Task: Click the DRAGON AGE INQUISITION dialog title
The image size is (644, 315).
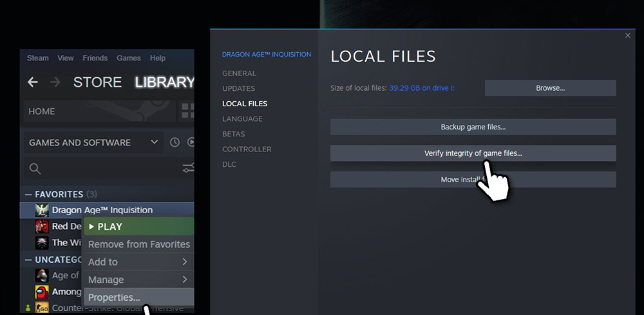Action: [267, 54]
